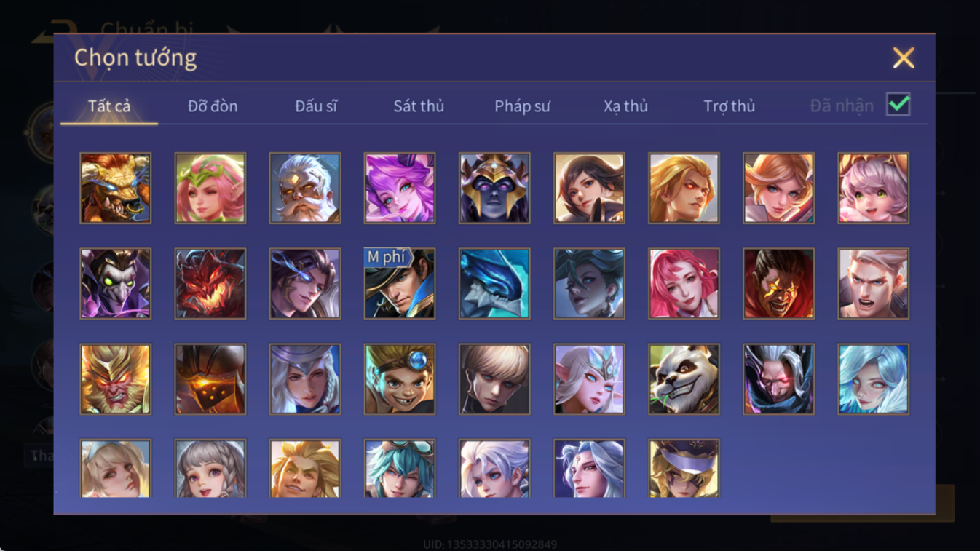Select the golden bull hero portrait
Viewport: 980px width, 551px height.
point(116,188)
